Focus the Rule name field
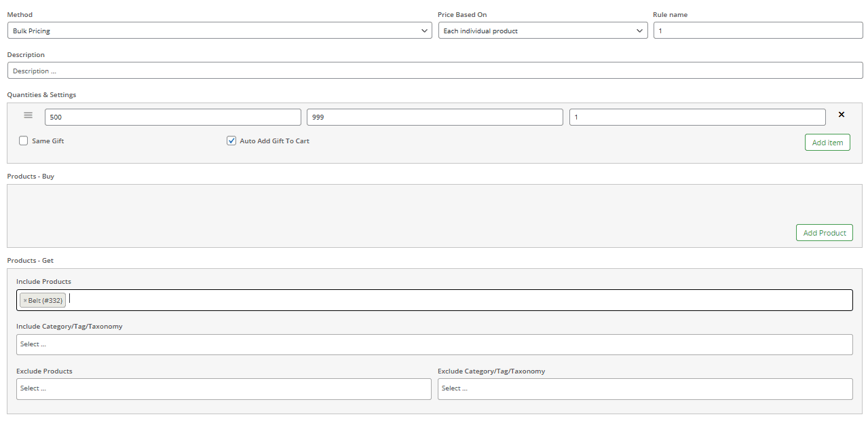The image size is (868, 421). pyautogui.click(x=757, y=31)
